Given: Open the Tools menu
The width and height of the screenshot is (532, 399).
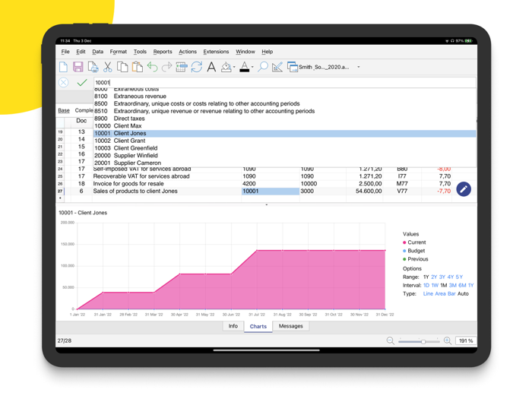Looking at the screenshot, I should [140, 52].
